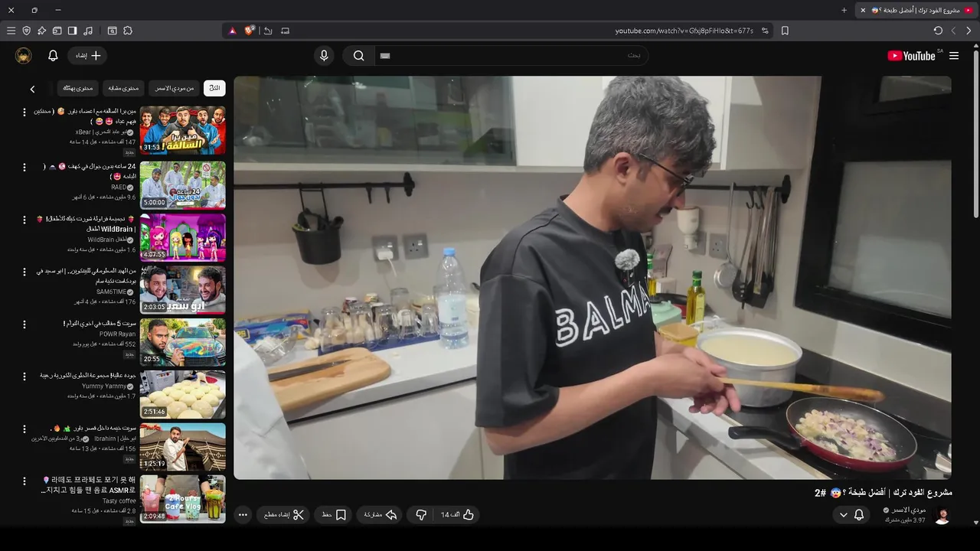Submit search with magnifier button
This screenshot has width=980, height=551.
point(358,56)
